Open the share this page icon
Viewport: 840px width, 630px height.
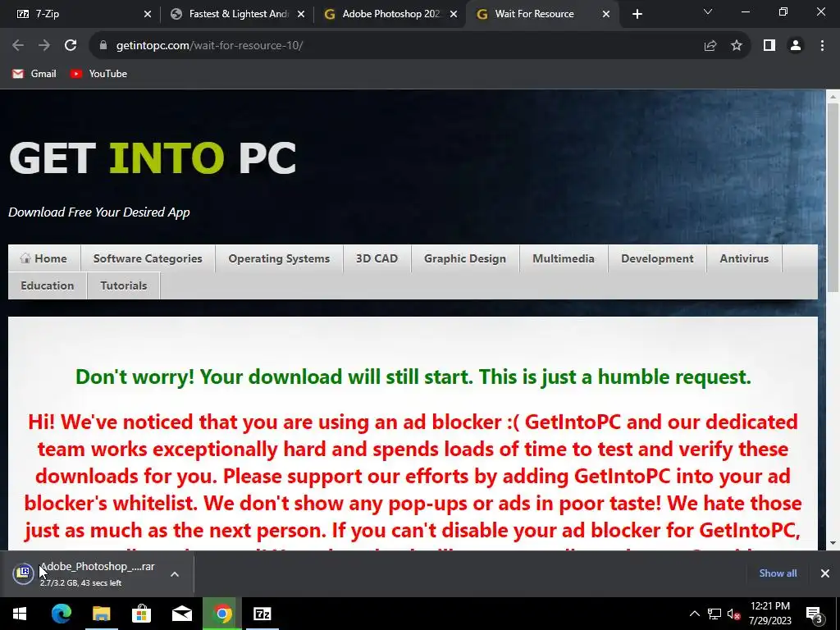pos(710,46)
